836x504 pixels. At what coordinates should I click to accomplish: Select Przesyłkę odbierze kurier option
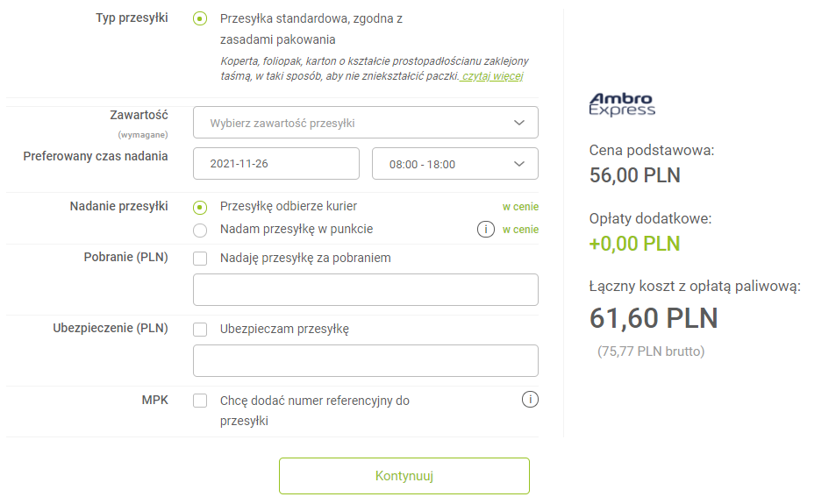point(200,207)
